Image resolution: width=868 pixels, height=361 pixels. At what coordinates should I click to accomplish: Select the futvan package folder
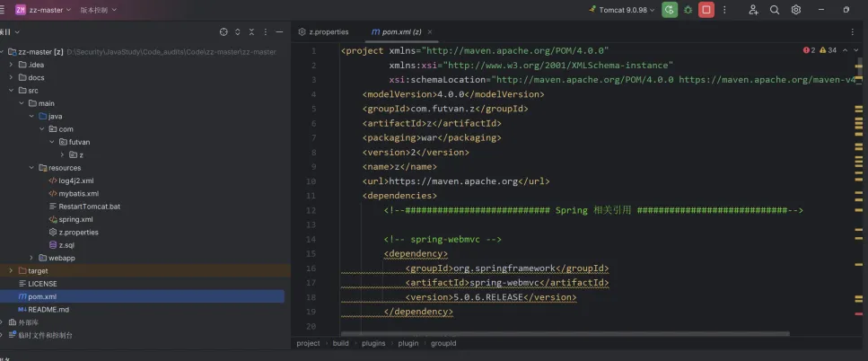(75, 142)
